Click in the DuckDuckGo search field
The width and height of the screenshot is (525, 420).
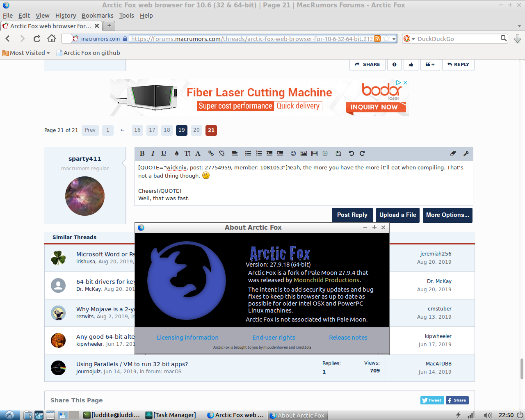457,39
